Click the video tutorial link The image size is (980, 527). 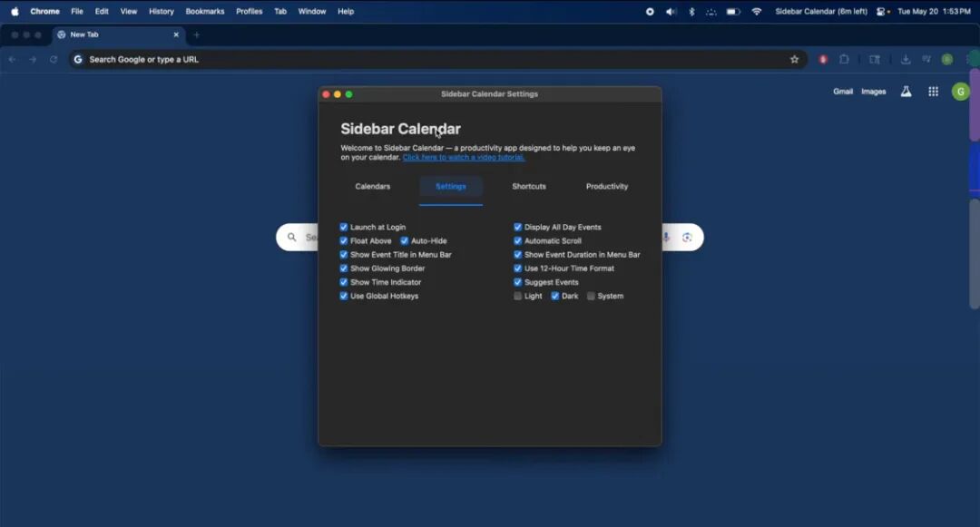463,157
